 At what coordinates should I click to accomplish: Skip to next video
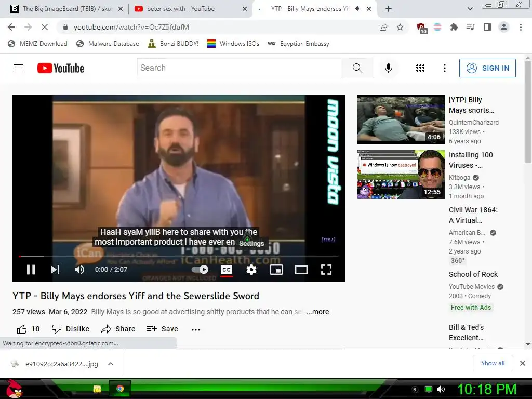click(55, 270)
